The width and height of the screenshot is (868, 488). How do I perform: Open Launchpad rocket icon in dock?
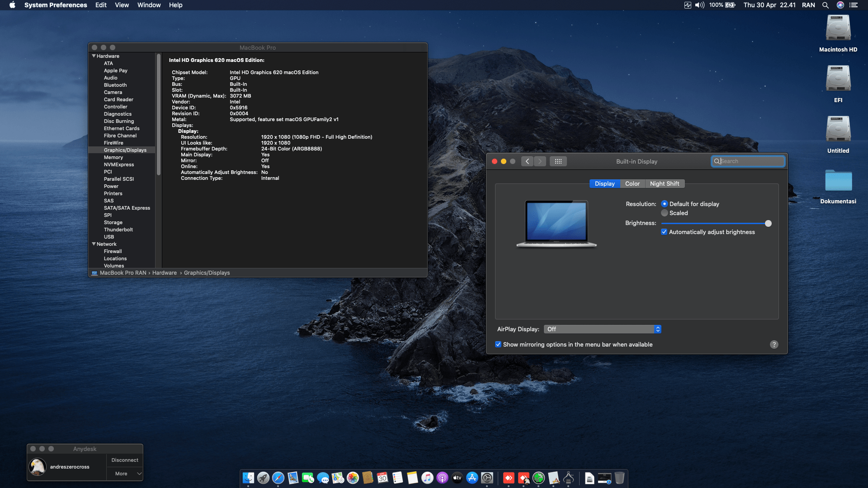263,478
